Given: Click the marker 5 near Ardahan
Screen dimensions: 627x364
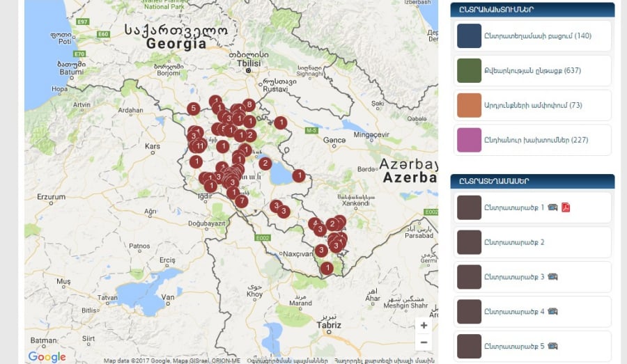Looking at the screenshot, I should (x=194, y=109).
